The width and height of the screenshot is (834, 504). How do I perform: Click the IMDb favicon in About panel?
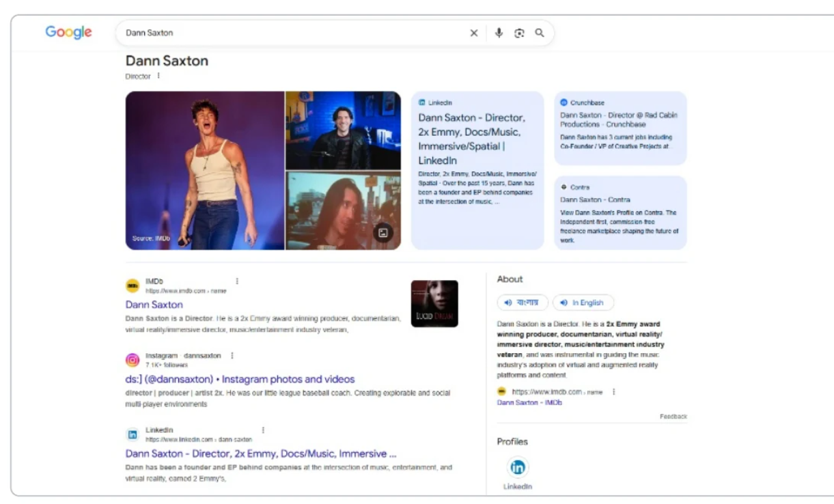click(501, 392)
